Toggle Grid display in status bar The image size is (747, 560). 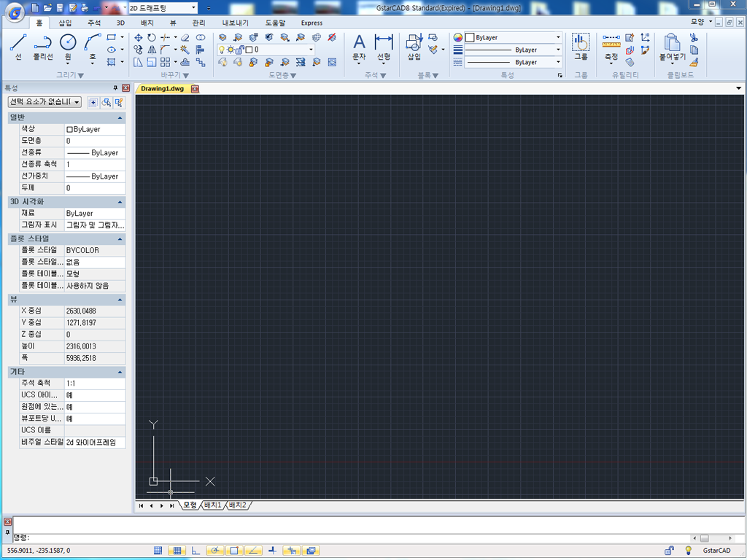point(177,551)
